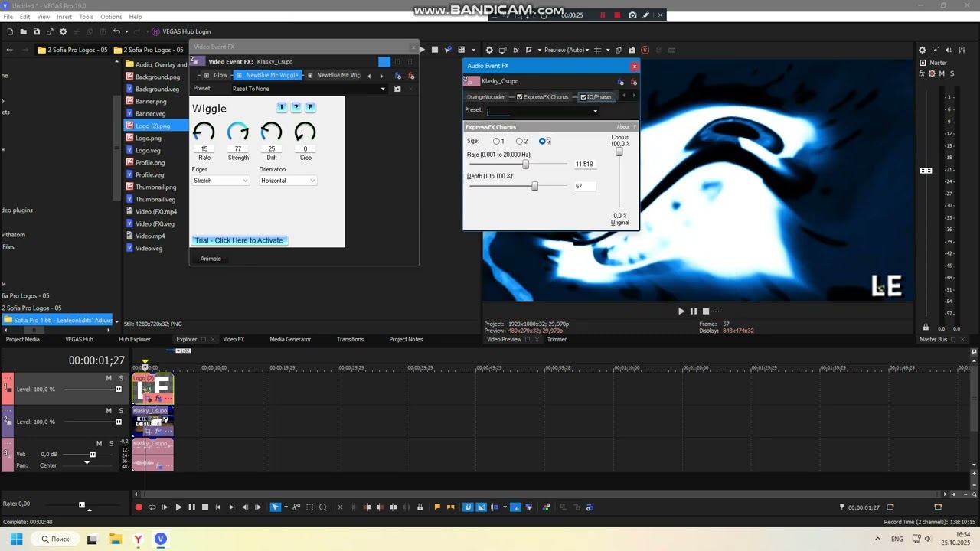The height and width of the screenshot is (551, 980).
Task: Save snapshot to file in preview toolbar
Action: (632, 50)
